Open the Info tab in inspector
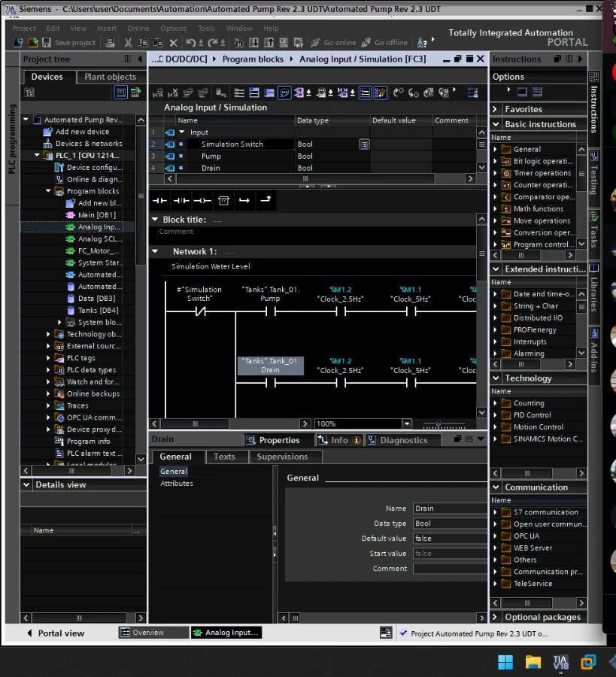Image resolution: width=616 pixels, height=677 pixels. point(339,440)
